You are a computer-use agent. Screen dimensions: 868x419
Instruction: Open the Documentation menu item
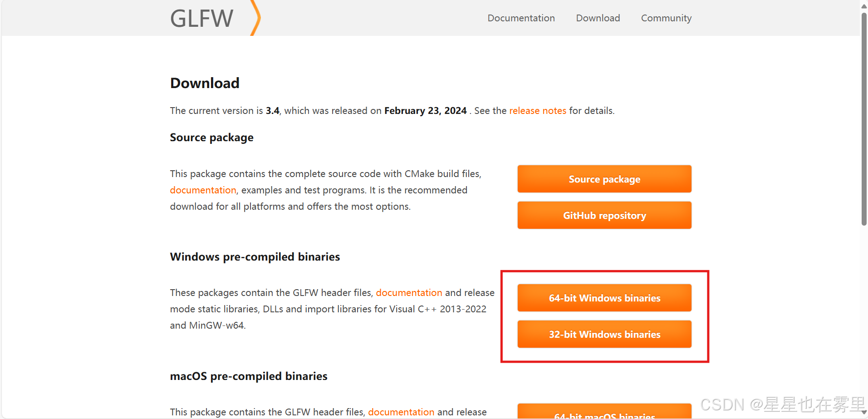[x=521, y=18]
